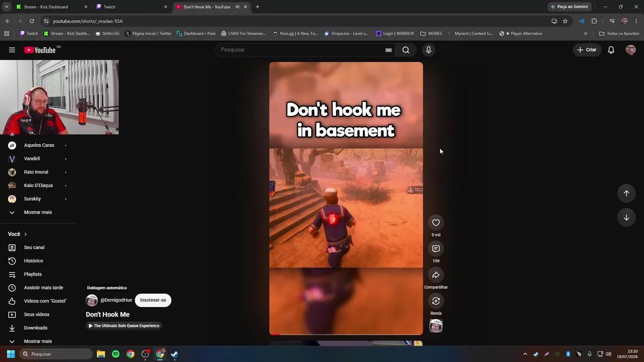Open a new Chrome tab
The image size is (644, 362).
tap(258, 7)
